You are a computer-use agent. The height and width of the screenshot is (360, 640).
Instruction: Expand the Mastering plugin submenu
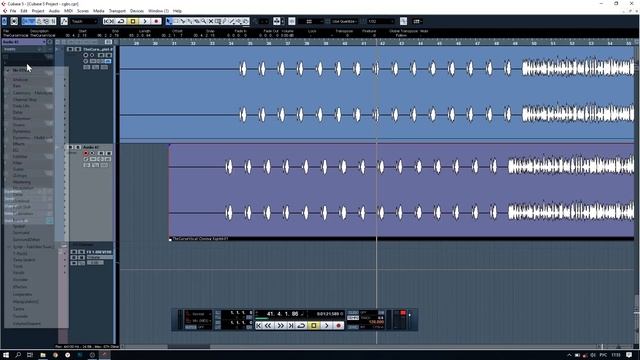[35, 182]
